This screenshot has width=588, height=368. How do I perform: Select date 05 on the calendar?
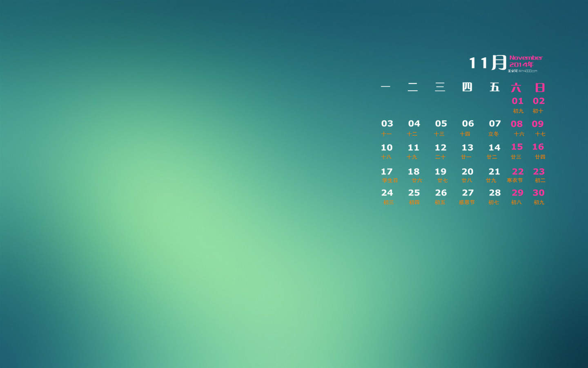(x=441, y=123)
